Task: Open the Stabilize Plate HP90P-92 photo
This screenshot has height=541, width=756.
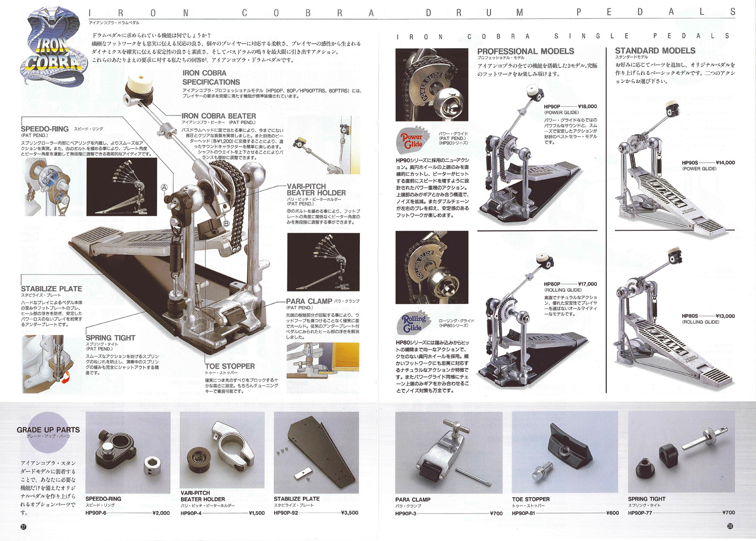Action: click(316, 452)
